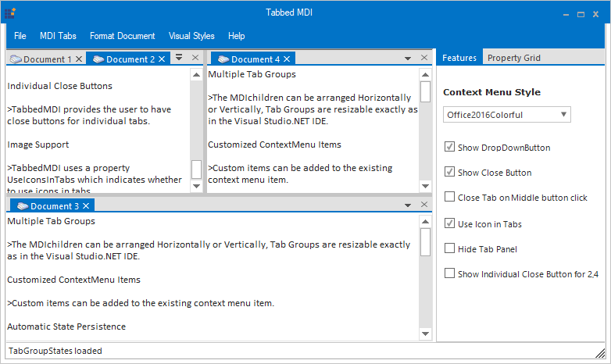This screenshot has width=611, height=364.
Task: Click the Document 4 tab icon
Action: tap(223, 59)
